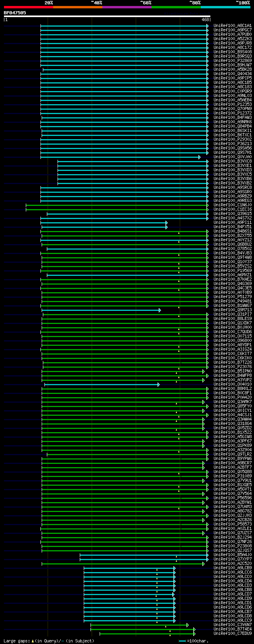
Task: Select hit label UniRef100_Q9M713
Action: click(x=233, y=310)
